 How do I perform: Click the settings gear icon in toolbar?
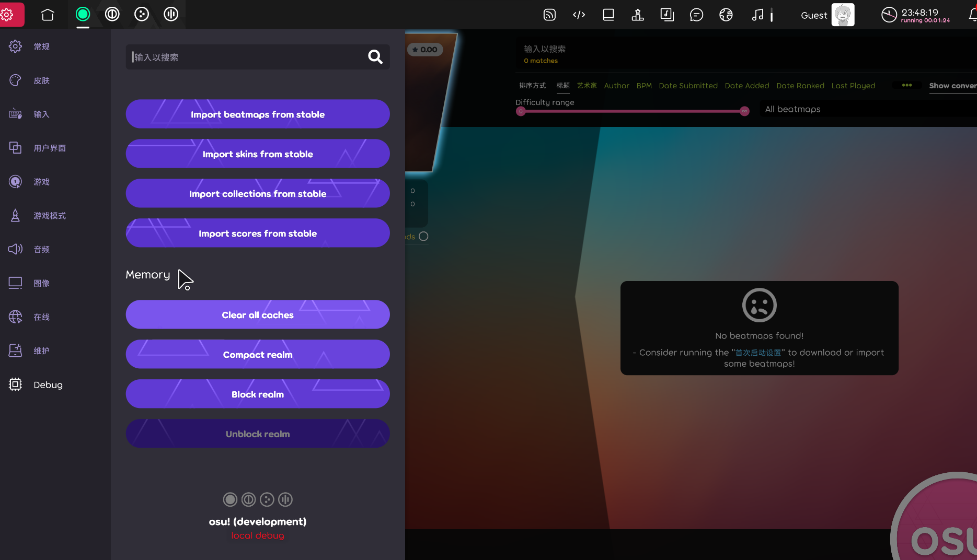tap(7, 15)
